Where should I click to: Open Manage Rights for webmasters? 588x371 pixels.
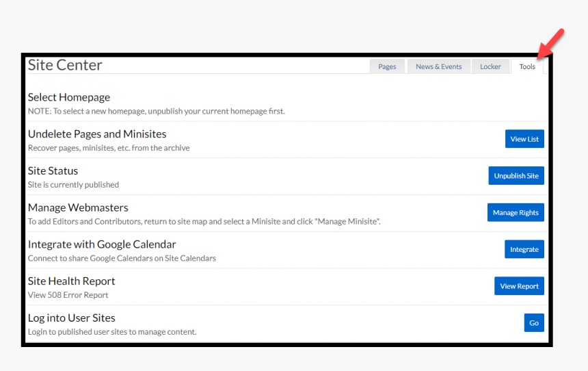pos(516,213)
